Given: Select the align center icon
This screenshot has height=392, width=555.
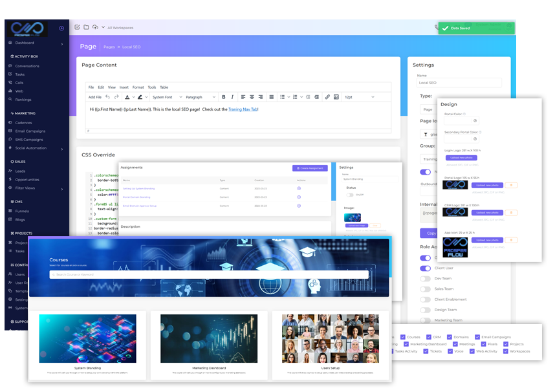Looking at the screenshot, I should click(x=252, y=96).
